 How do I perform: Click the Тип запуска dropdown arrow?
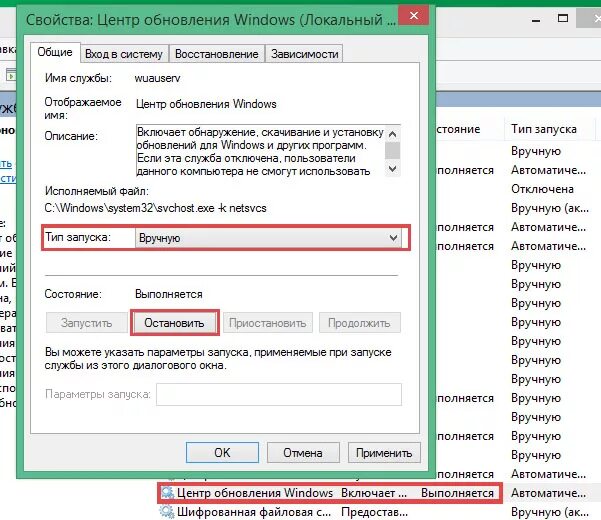pos(393,238)
